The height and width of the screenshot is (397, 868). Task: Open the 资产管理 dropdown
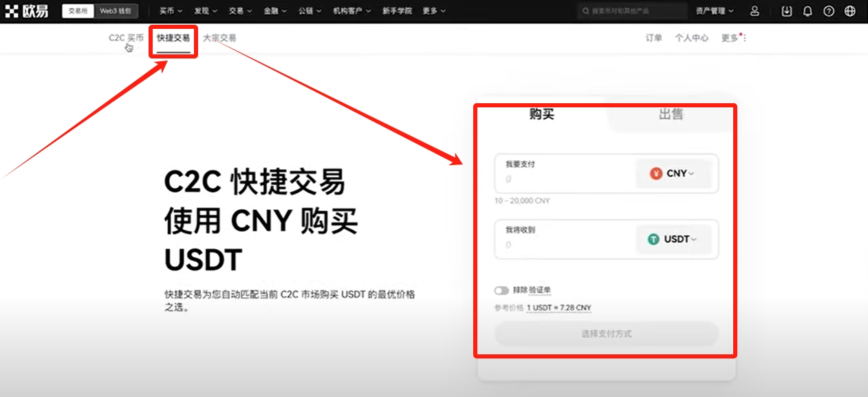[x=715, y=11]
